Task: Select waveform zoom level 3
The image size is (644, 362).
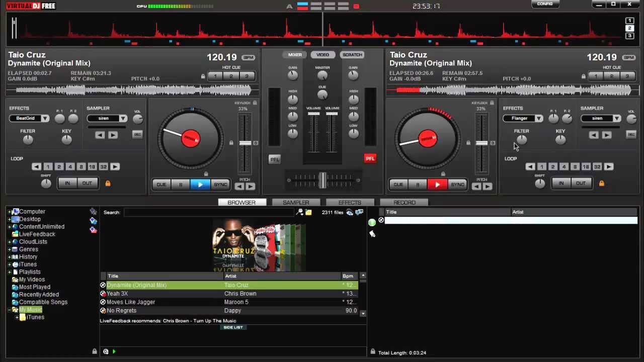Action: [x=629, y=36]
